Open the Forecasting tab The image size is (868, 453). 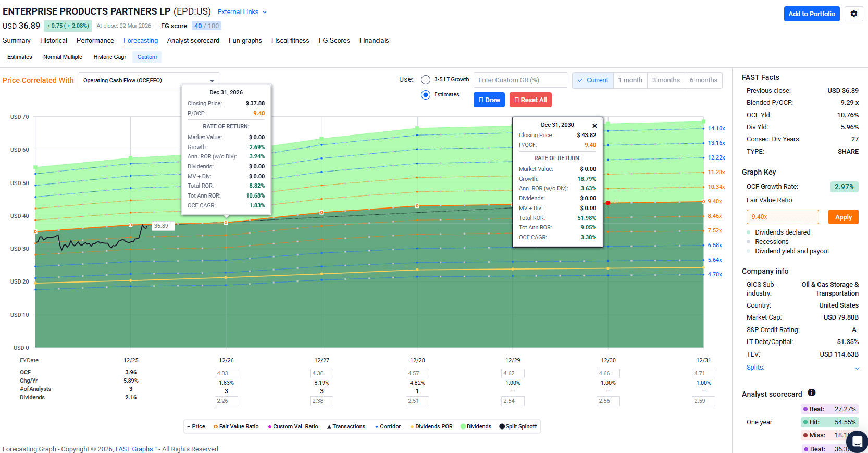[141, 41]
